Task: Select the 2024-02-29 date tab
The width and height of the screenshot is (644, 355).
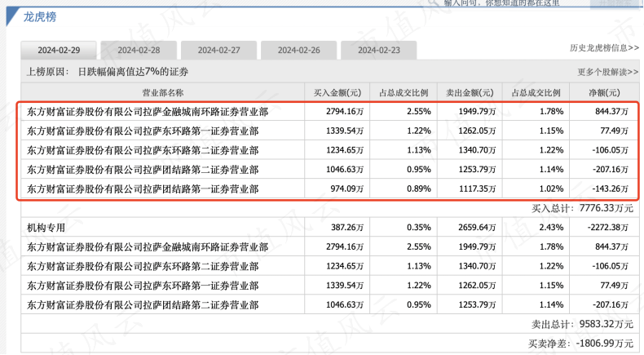Action: (59, 50)
